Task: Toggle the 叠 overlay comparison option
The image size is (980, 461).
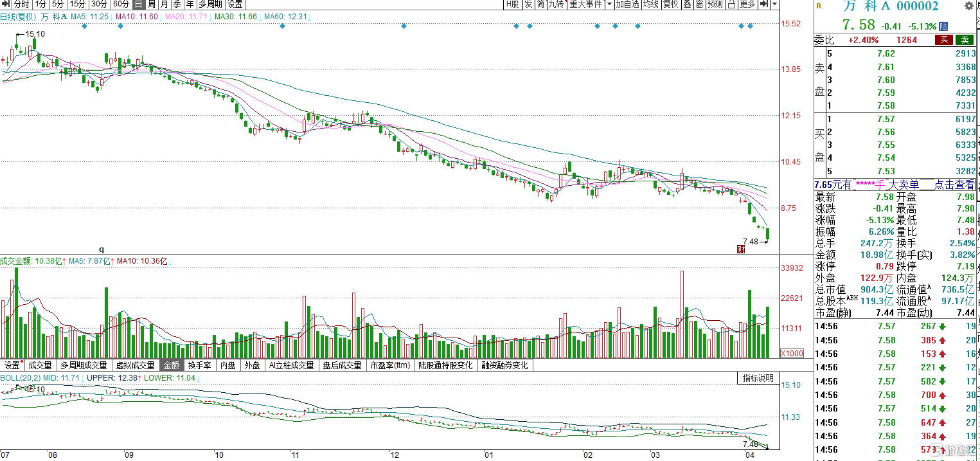Action: coord(687,5)
